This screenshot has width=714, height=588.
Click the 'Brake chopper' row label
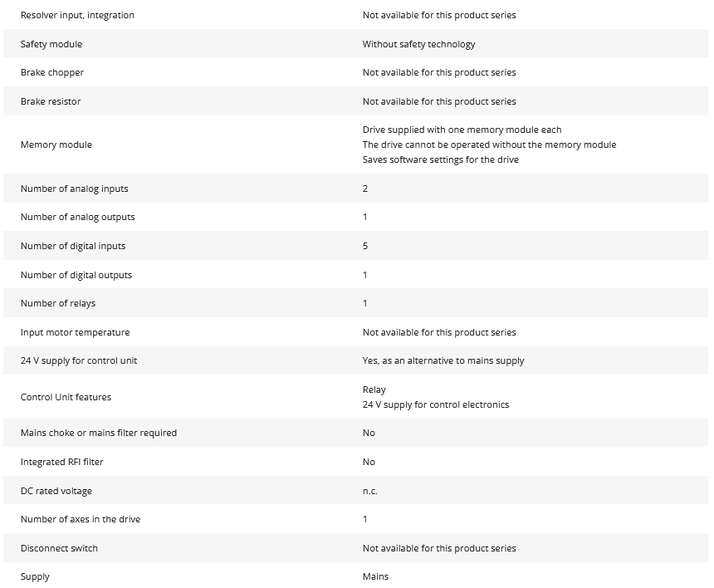pos(52,72)
